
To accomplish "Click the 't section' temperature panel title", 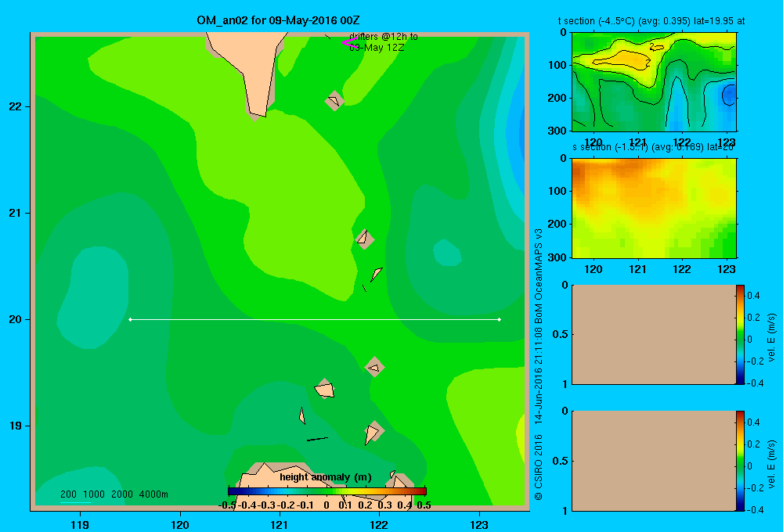I will [651, 21].
